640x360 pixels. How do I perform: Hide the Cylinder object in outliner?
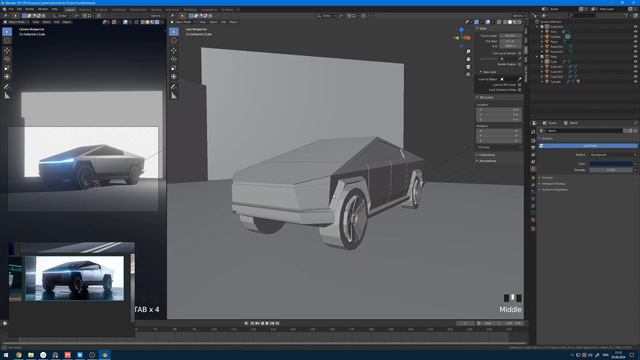click(x=636, y=82)
